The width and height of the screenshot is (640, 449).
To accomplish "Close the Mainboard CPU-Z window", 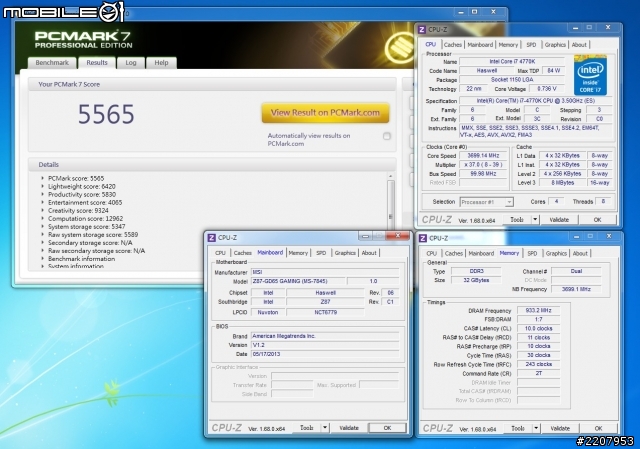I will 397,236.
